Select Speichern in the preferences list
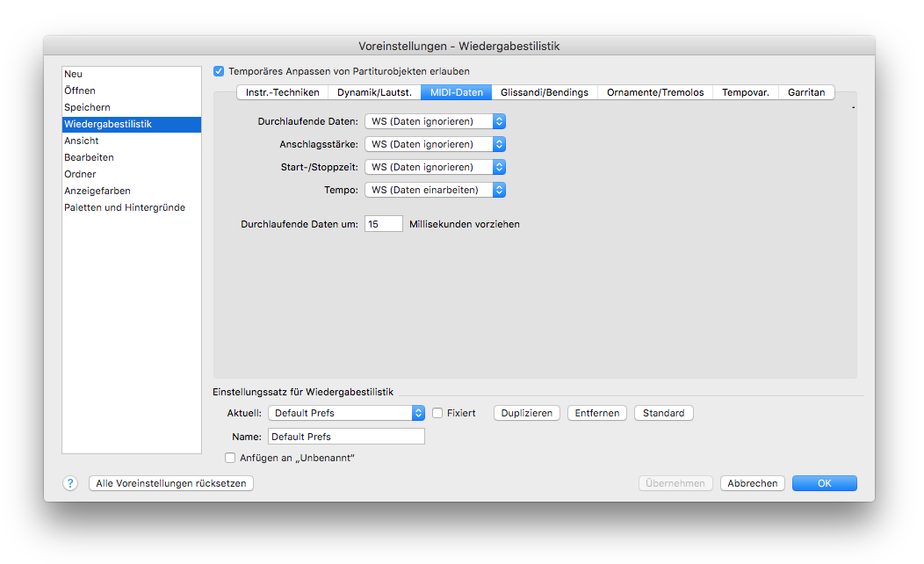Image resolution: width=924 pixels, height=564 pixels. 132,107
